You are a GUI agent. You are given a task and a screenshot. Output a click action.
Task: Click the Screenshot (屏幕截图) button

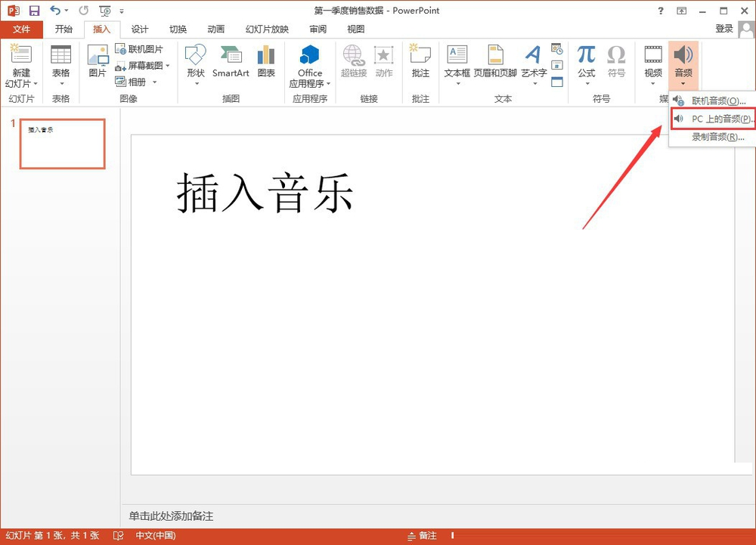tap(139, 66)
